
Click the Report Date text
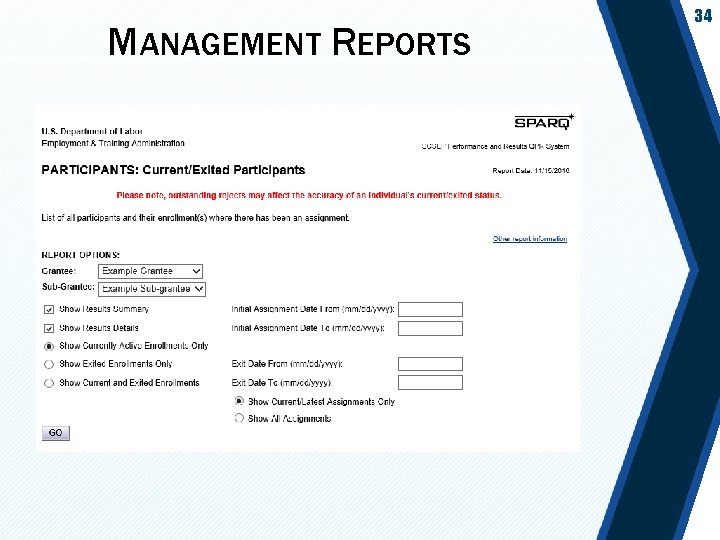point(531,171)
